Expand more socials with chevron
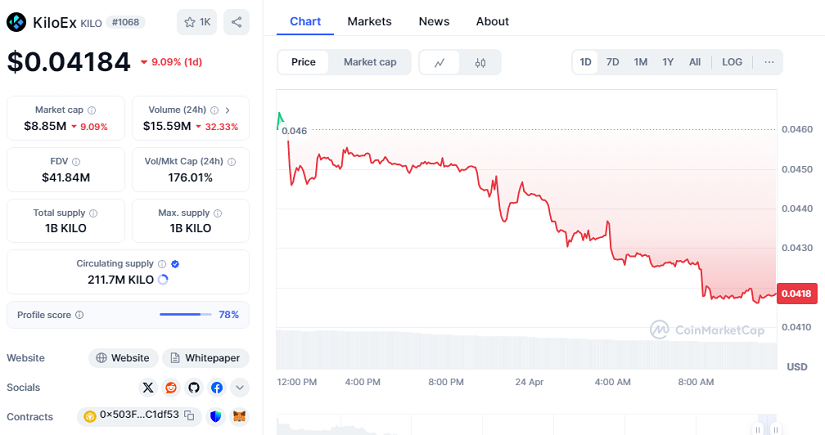Viewport: 825px width, 435px height. pyautogui.click(x=240, y=387)
